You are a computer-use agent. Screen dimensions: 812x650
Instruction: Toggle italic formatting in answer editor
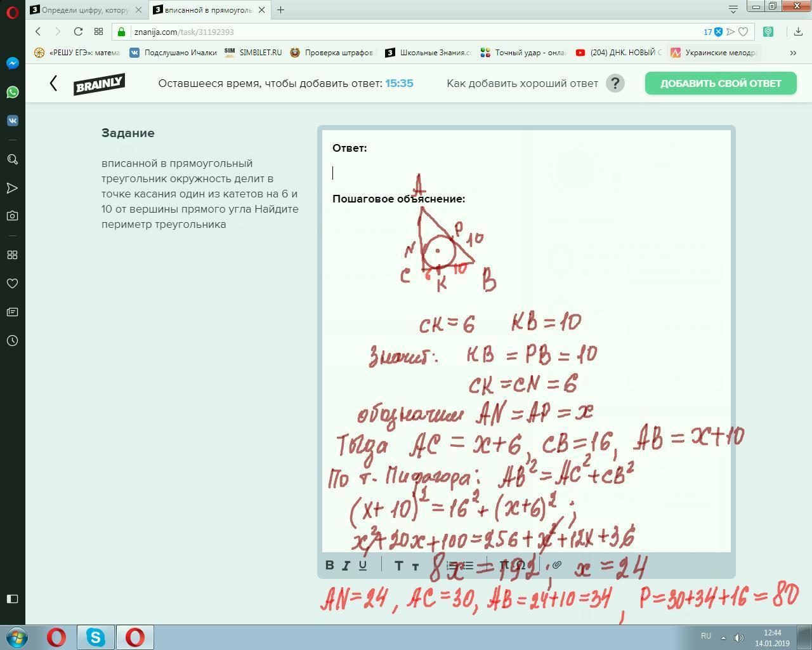346,565
